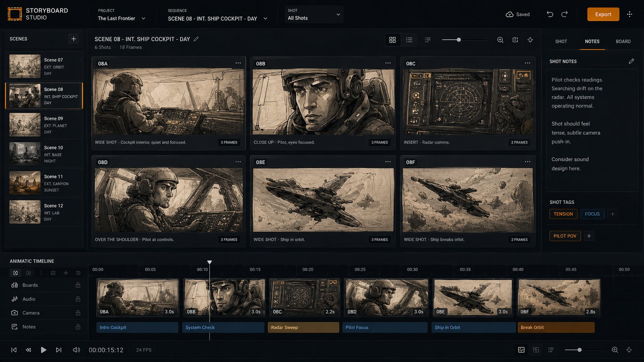The height and width of the screenshot is (362, 644).
Task: Add a tag next to FOCUS
Action: 612,214
